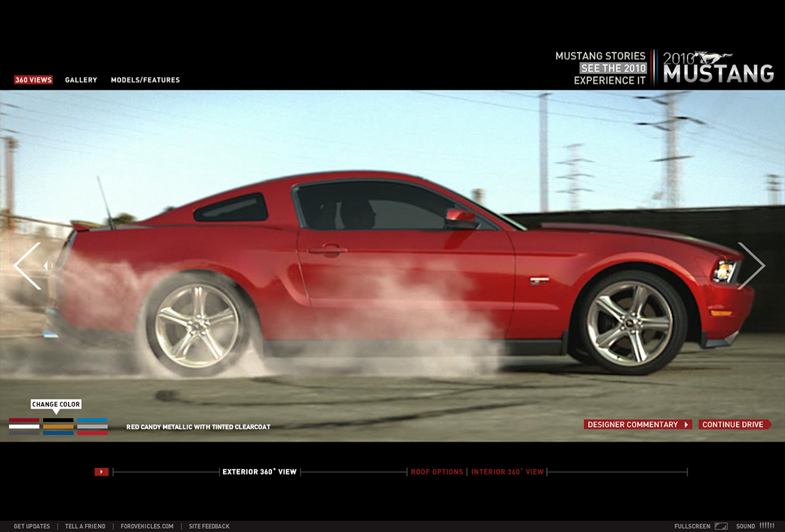Play the Designer Commentary
The width and height of the screenshot is (785, 532).
tap(638, 425)
